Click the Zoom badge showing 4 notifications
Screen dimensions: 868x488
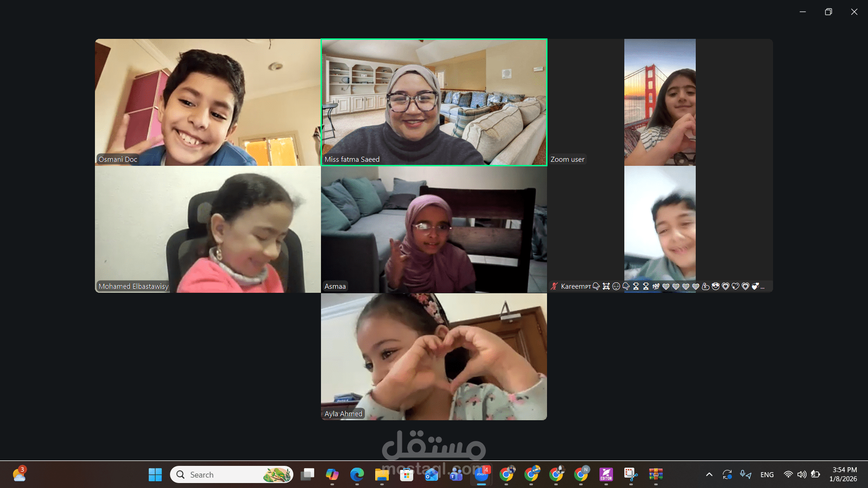[x=487, y=469]
